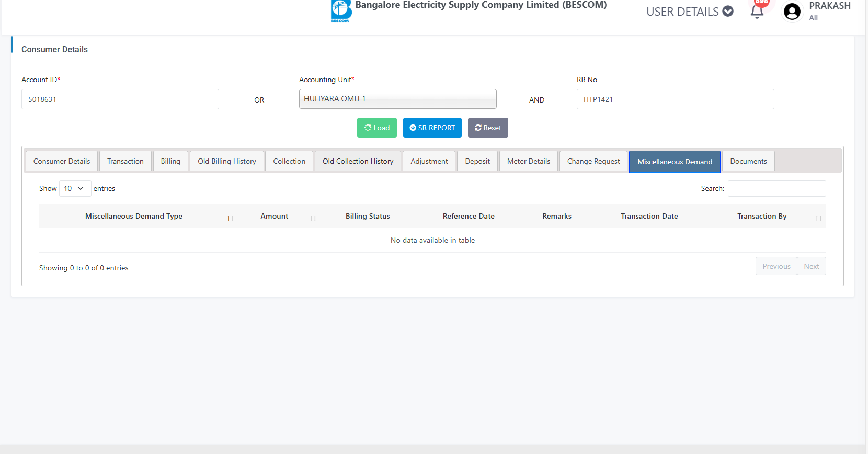The width and height of the screenshot is (868, 454).
Task: Click the Remarks column header
Action: click(557, 216)
